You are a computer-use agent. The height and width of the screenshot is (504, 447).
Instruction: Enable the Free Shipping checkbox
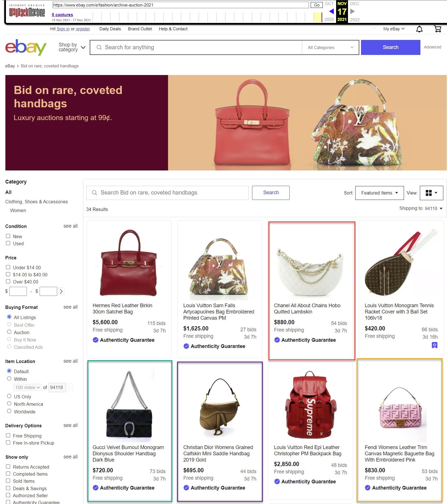coord(8,435)
